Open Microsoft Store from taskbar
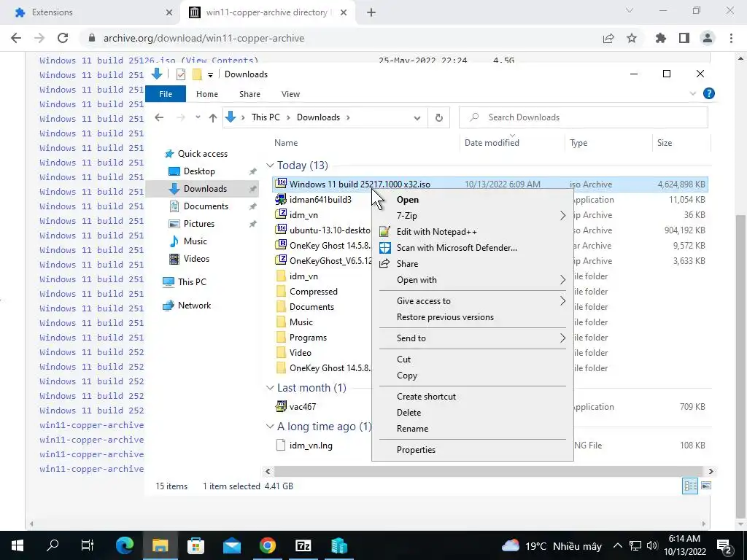The image size is (747, 560). [196, 545]
